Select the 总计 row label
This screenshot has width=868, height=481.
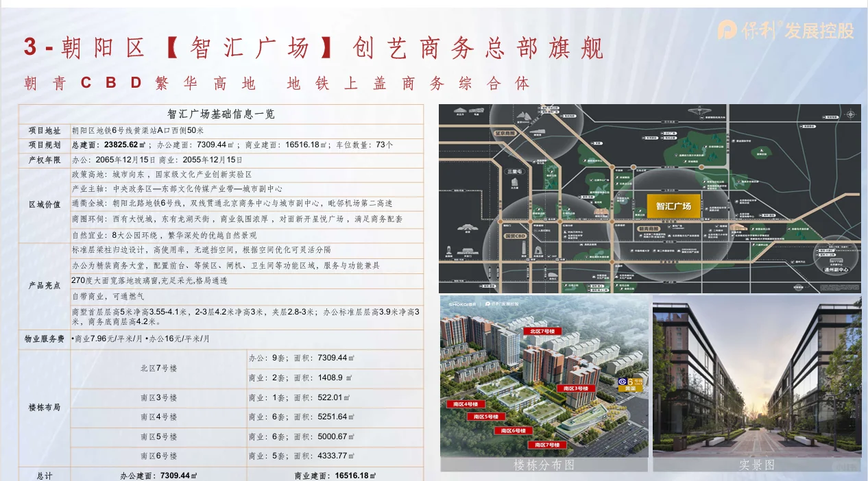pyautogui.click(x=45, y=475)
